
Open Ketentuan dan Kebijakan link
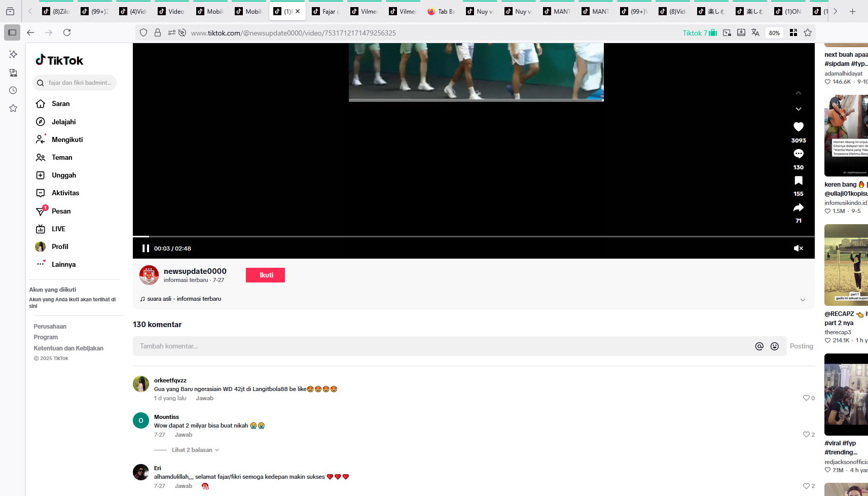point(68,348)
